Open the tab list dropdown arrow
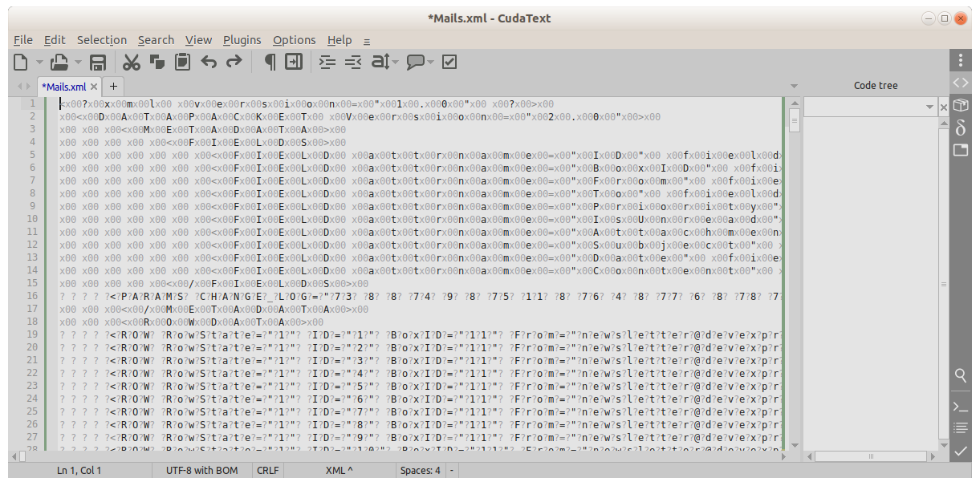This screenshot has height=486, width=980. pos(795,86)
